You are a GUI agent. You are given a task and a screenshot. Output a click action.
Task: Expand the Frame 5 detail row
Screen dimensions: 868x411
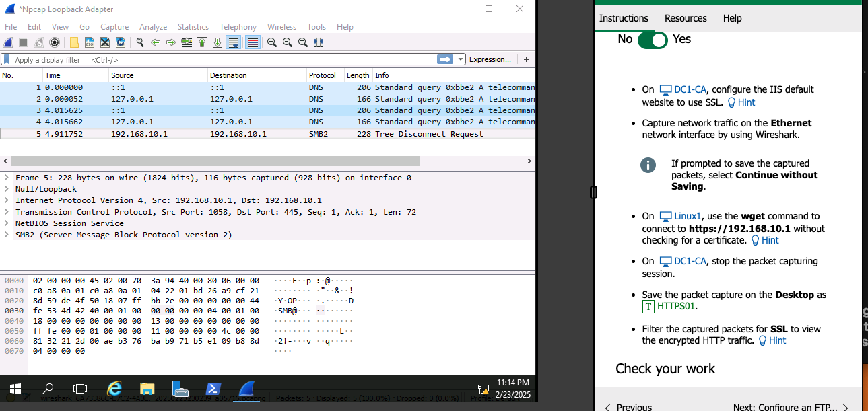pyautogui.click(x=7, y=178)
